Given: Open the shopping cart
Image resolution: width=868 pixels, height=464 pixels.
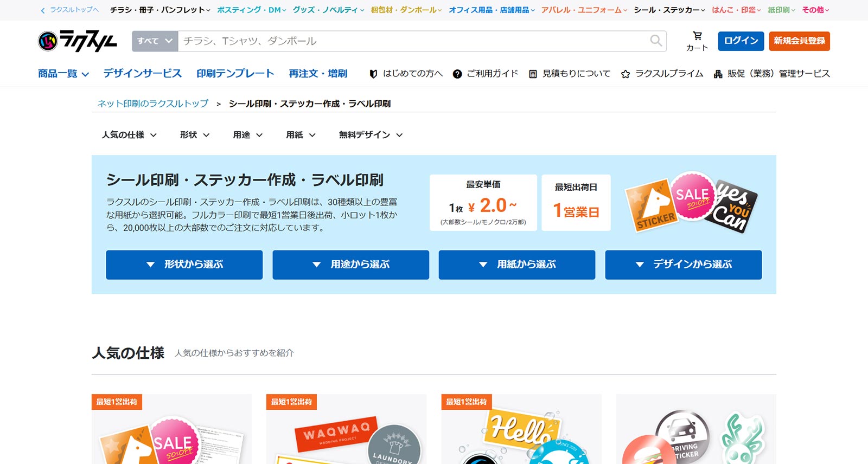Looking at the screenshot, I should point(697,41).
